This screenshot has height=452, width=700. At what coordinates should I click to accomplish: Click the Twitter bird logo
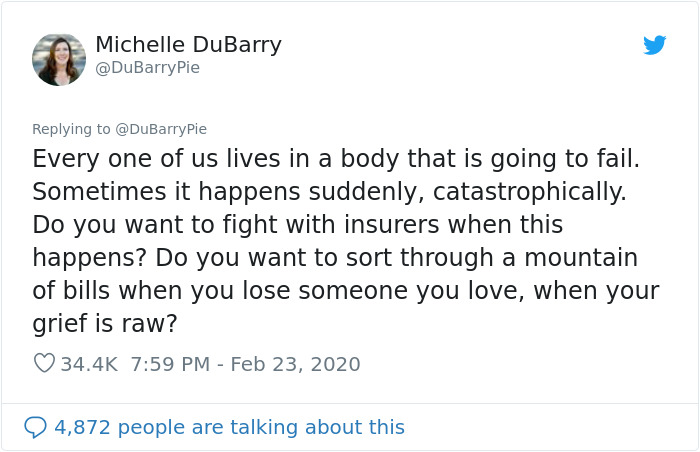(x=655, y=45)
